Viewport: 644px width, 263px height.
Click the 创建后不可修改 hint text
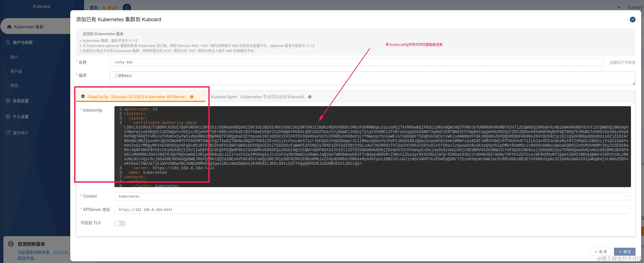coord(622,63)
